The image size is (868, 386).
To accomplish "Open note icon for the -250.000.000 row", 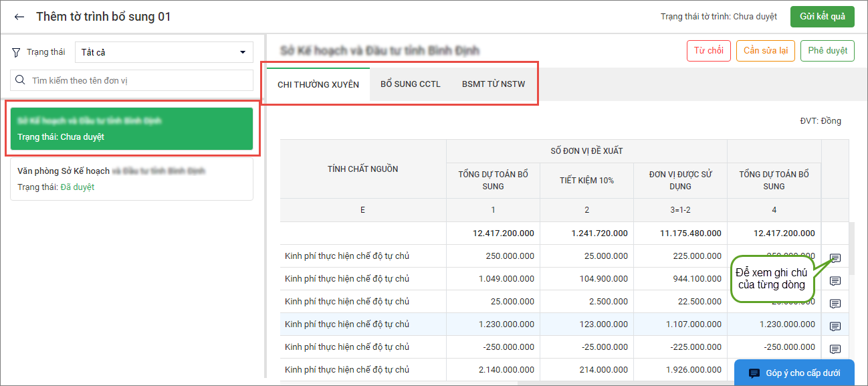I will (x=835, y=349).
